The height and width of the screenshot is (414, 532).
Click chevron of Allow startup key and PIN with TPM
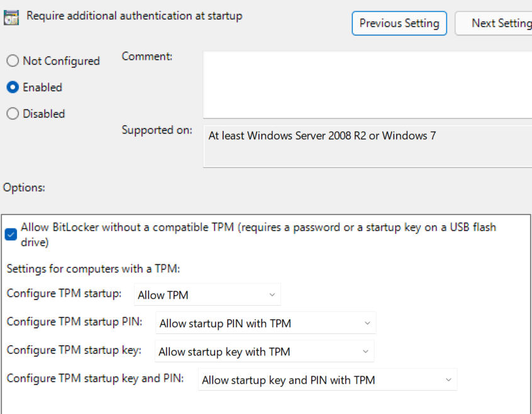tap(448, 380)
